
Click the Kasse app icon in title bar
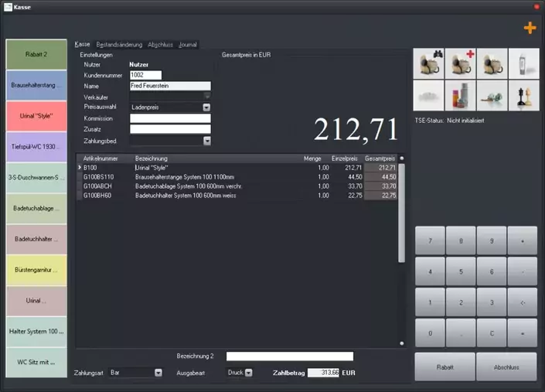(x=8, y=7)
